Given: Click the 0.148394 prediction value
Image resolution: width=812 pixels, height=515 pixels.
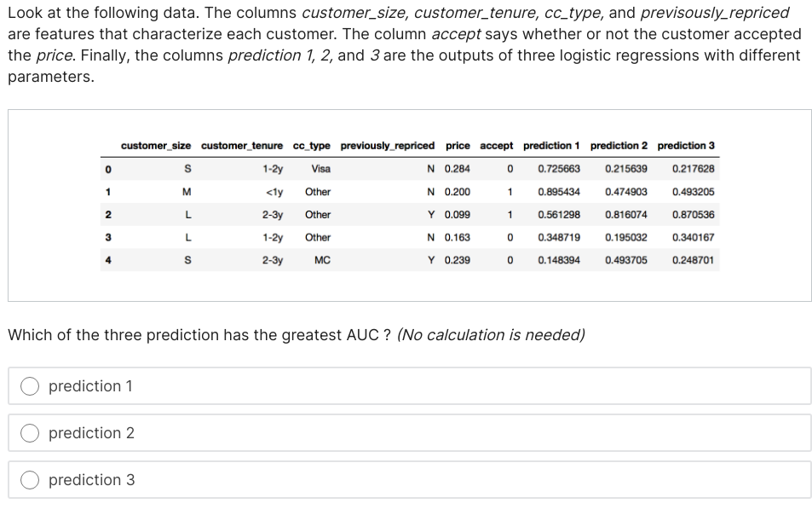Looking at the screenshot, I should [559, 260].
